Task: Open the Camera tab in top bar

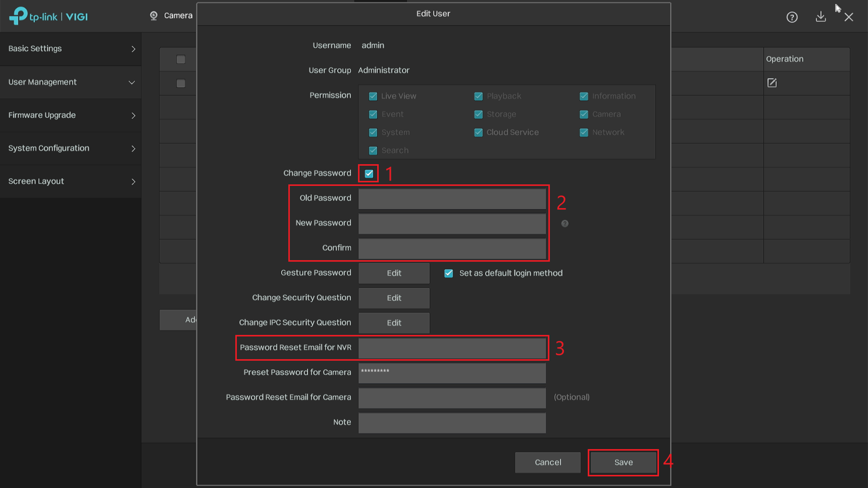Action: [171, 16]
